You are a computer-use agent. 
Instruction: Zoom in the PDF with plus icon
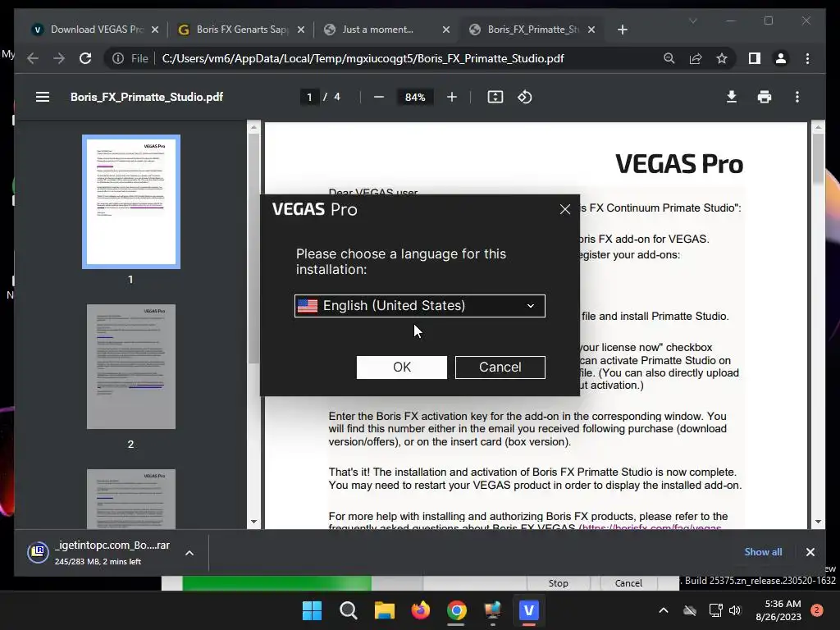[x=452, y=97]
